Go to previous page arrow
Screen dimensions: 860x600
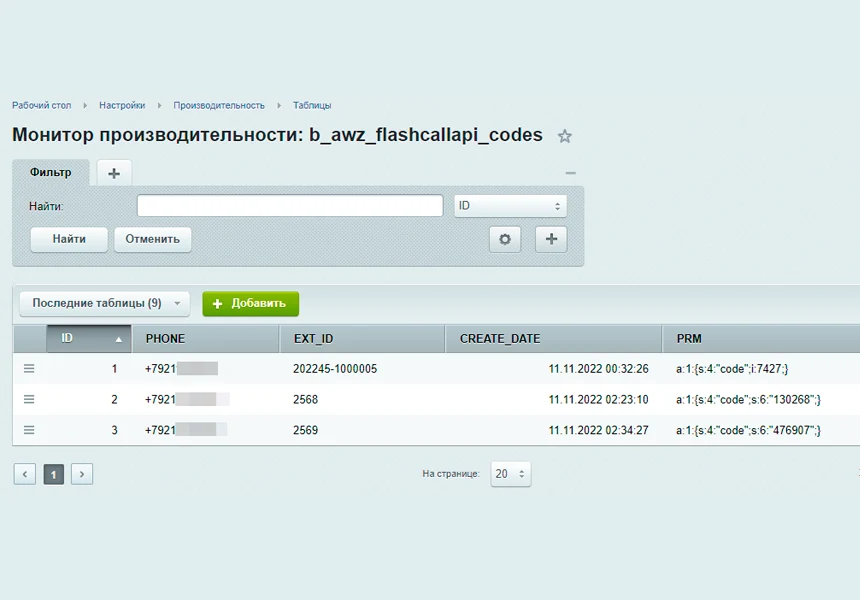25,474
